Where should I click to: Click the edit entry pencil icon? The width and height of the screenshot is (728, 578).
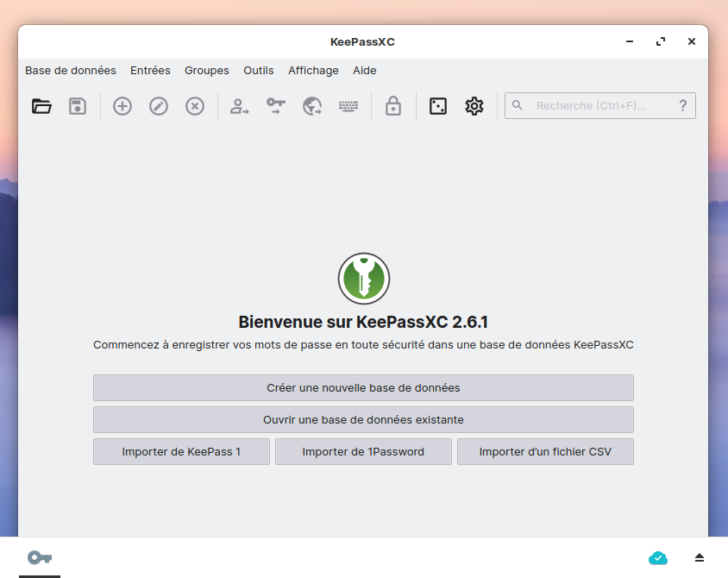(x=159, y=106)
